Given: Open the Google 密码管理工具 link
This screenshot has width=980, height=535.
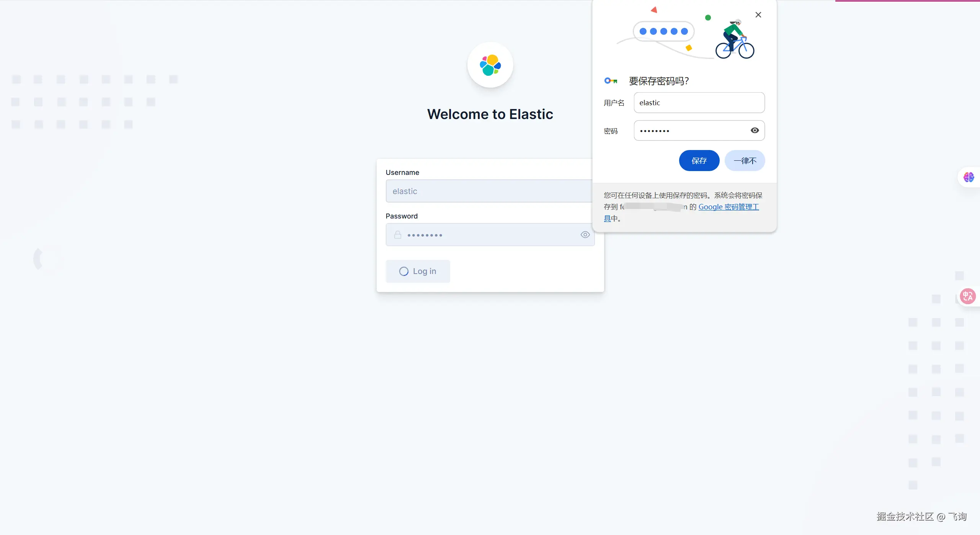Looking at the screenshot, I should click(x=728, y=207).
